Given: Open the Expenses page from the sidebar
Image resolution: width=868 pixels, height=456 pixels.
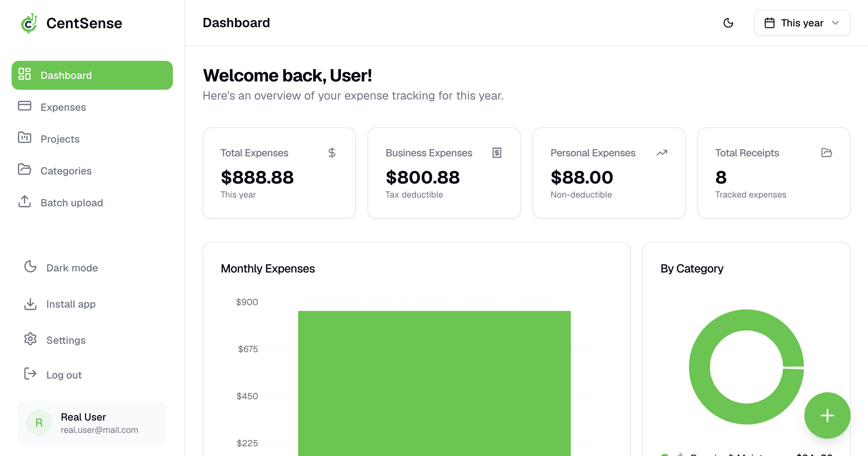Looking at the screenshot, I should pos(63,107).
